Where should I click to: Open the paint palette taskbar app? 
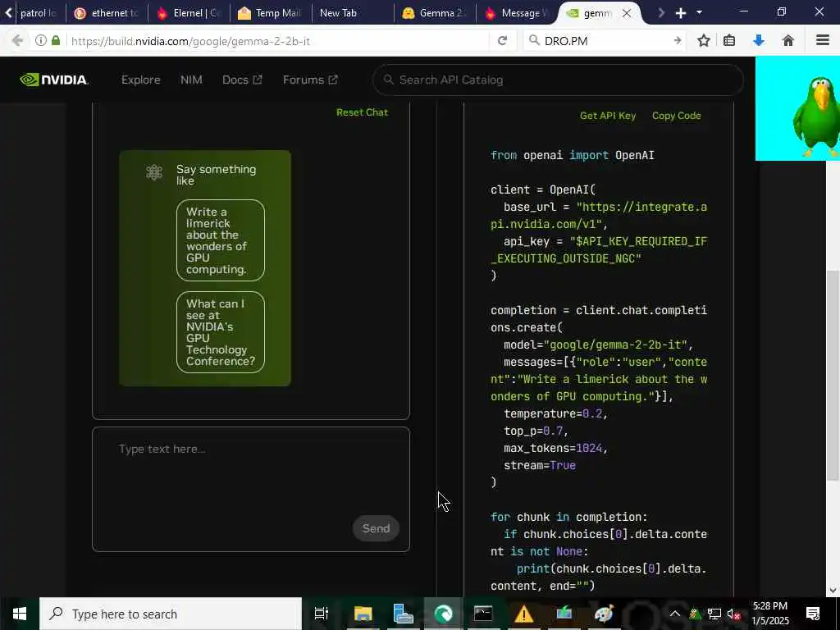point(604,614)
